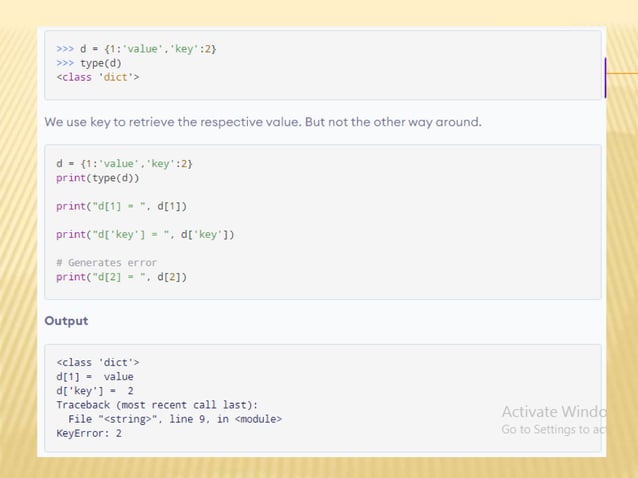Viewport: 638px width, 478px height.
Task: Click the "# Generates error" comment
Action: [x=107, y=263]
